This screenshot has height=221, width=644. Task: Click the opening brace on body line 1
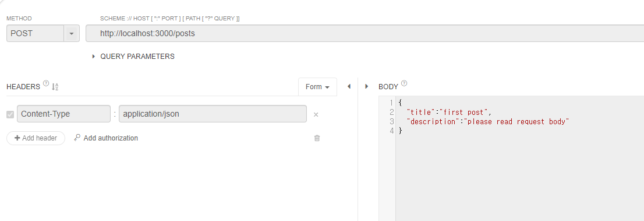401,103
